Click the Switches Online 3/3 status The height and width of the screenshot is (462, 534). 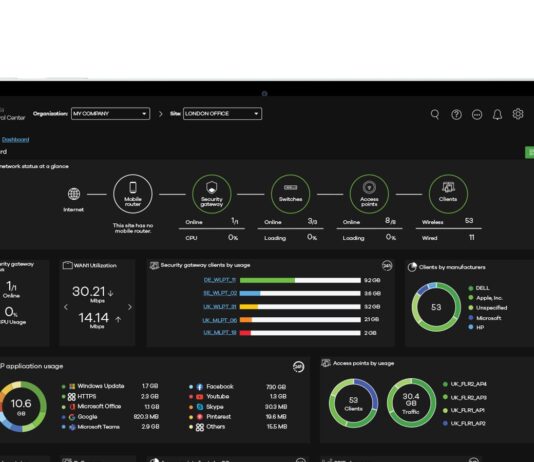point(290,222)
